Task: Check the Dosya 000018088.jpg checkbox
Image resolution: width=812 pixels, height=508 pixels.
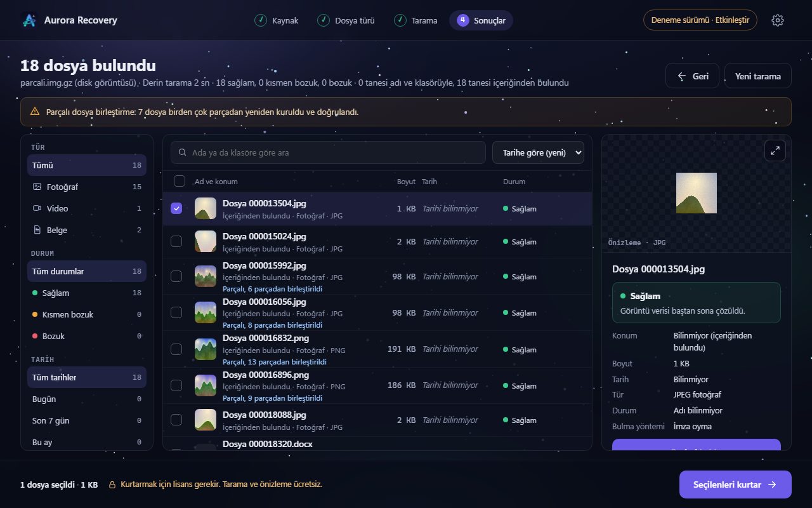Action: click(176, 420)
